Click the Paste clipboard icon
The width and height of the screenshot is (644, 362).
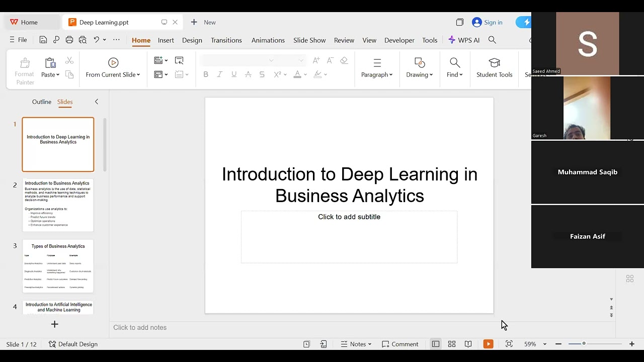[x=50, y=63]
